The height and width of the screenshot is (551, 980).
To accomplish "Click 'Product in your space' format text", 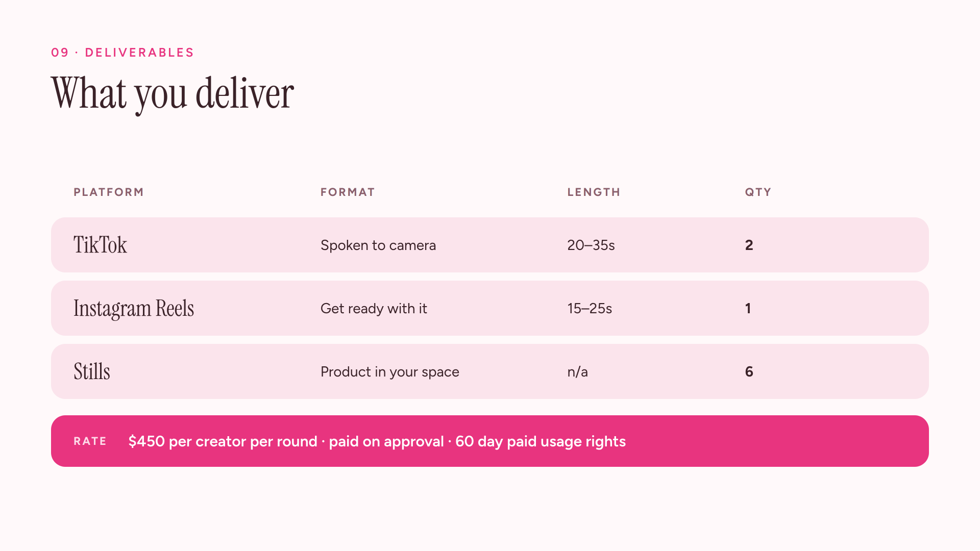I will [390, 372].
